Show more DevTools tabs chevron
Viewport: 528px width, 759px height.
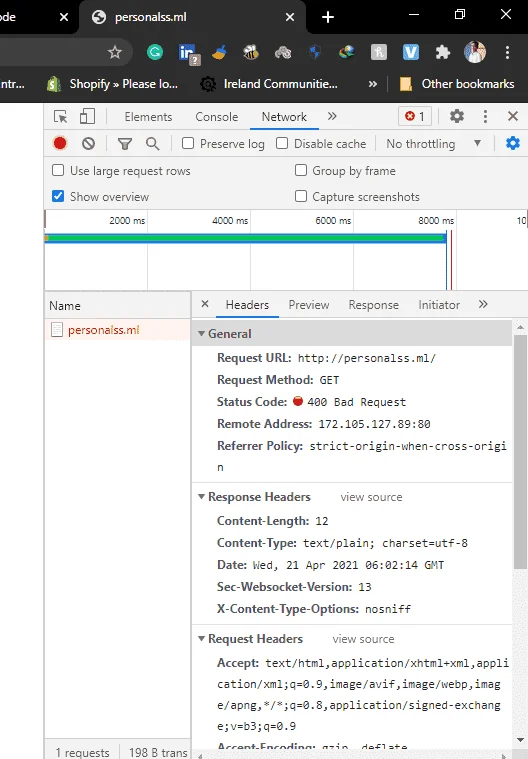click(x=332, y=116)
